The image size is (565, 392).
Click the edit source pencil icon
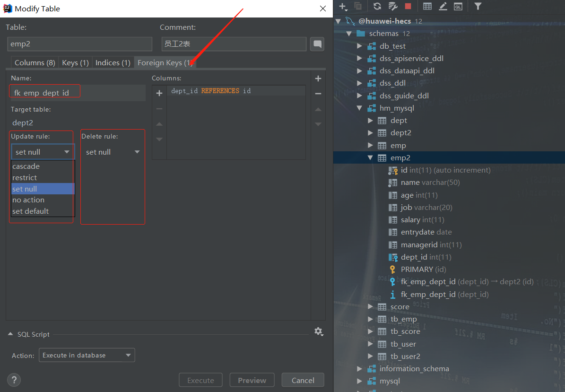(x=443, y=6)
